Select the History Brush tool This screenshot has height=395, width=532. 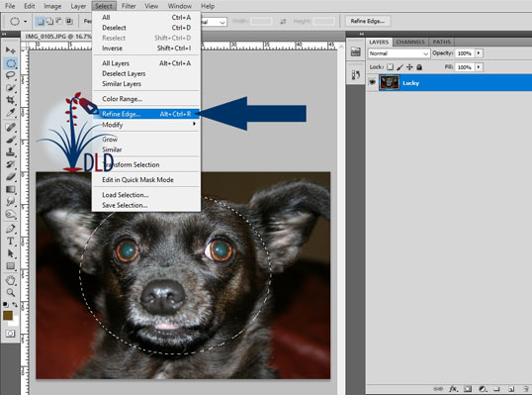[x=11, y=164]
